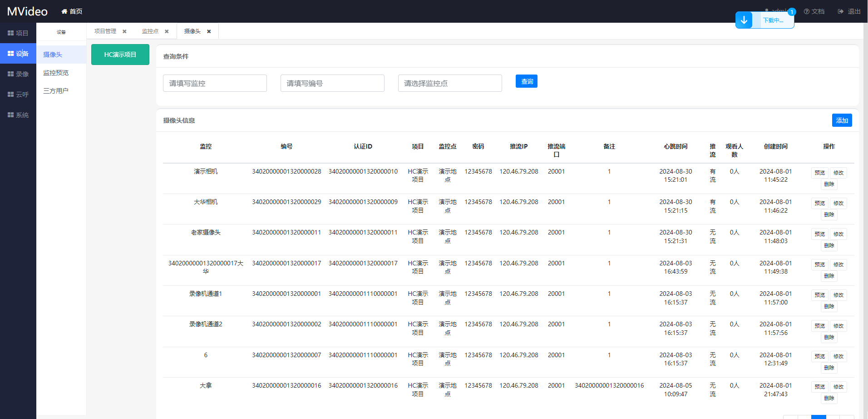
Task: Open 三方用户 in the device submenu
Action: [x=61, y=91]
